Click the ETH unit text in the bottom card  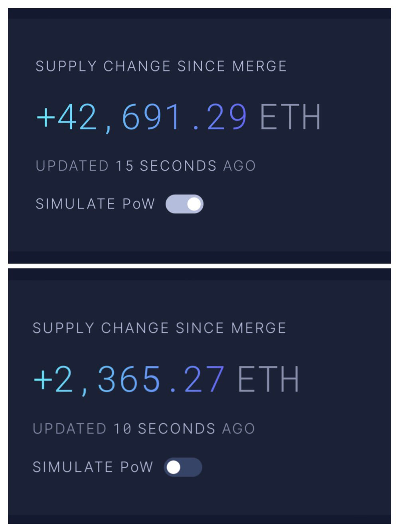click(x=267, y=379)
